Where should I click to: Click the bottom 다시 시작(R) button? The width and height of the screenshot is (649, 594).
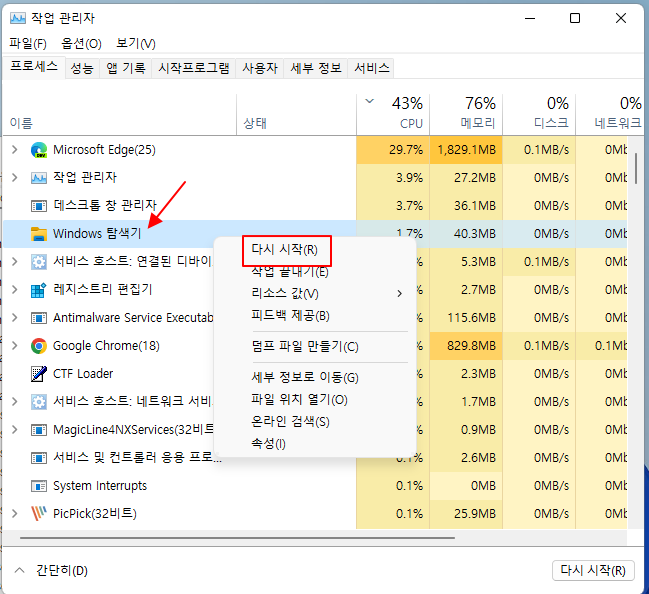pyautogui.click(x=593, y=571)
